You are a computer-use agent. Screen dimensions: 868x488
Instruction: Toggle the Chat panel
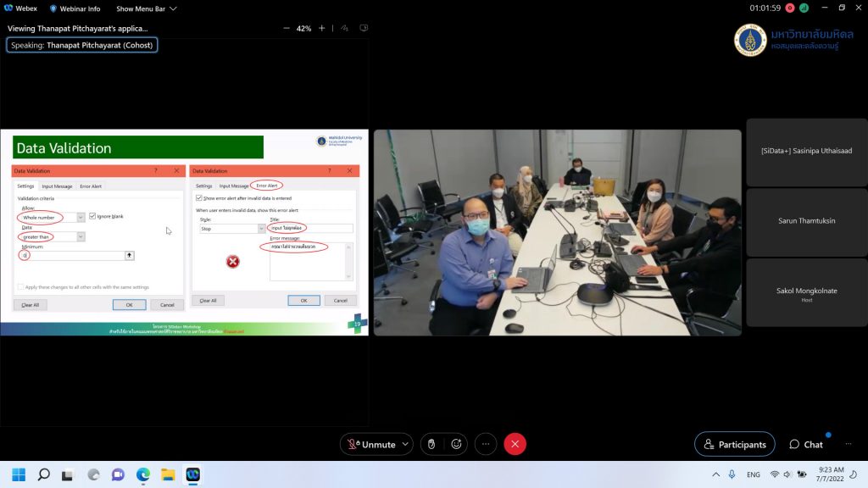[805, 444]
